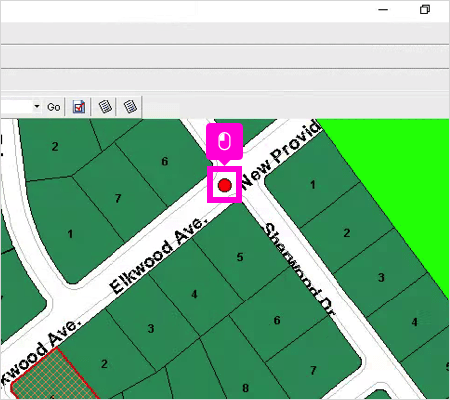Screen dimensions: 450x400
Task: Click the pink mouse-click callout icon
Action: [224, 141]
